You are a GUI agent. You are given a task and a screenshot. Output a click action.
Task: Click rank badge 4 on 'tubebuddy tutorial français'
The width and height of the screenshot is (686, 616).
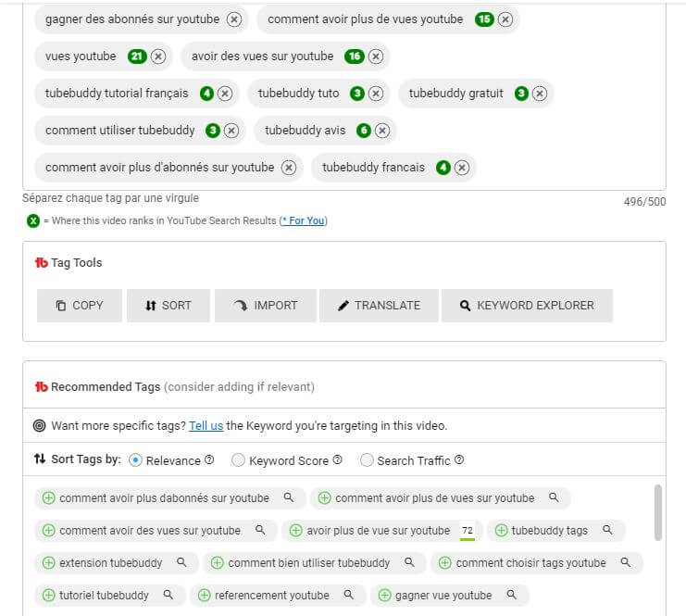click(x=206, y=94)
